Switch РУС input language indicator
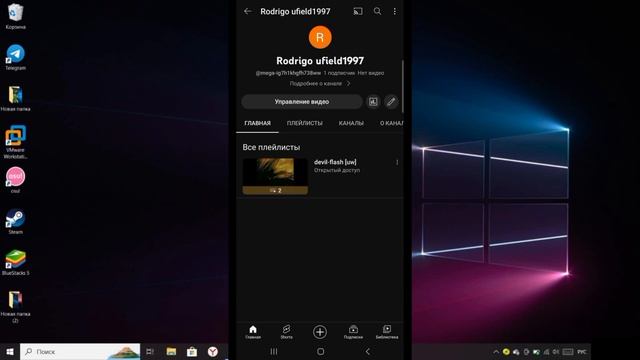The height and width of the screenshot is (360, 640). 582,352
